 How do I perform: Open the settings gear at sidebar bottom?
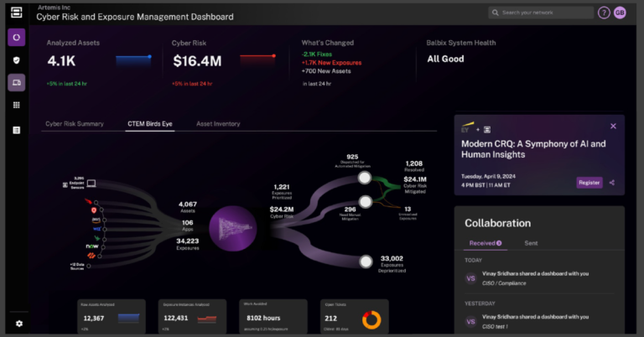pyautogui.click(x=18, y=323)
